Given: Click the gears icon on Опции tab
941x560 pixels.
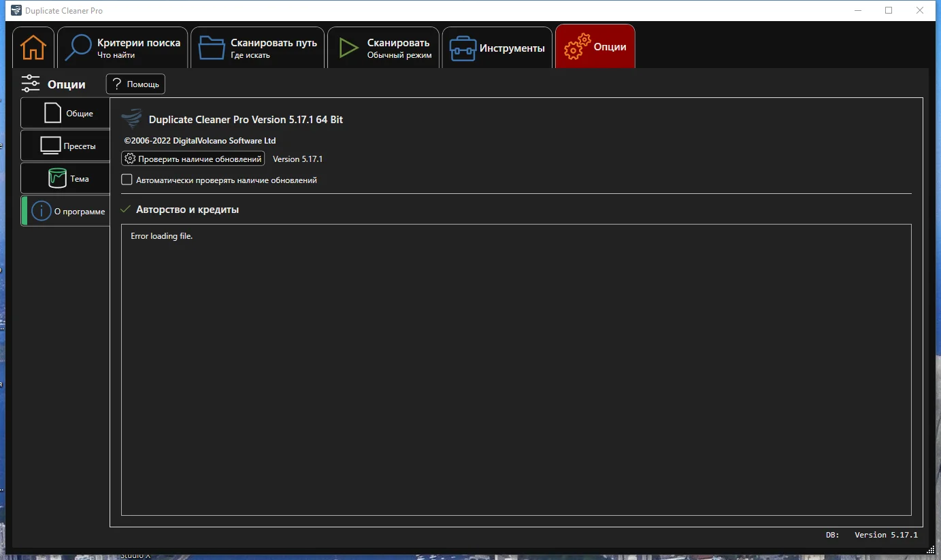Looking at the screenshot, I should pos(577,47).
